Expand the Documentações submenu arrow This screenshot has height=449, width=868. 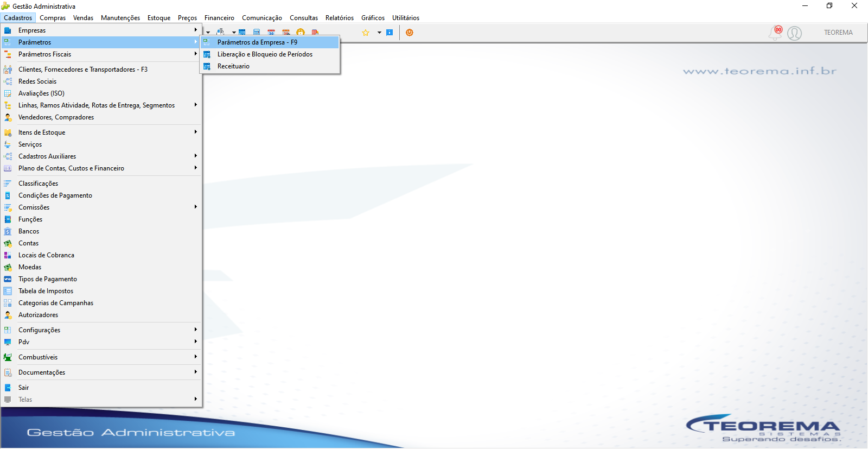tap(196, 372)
